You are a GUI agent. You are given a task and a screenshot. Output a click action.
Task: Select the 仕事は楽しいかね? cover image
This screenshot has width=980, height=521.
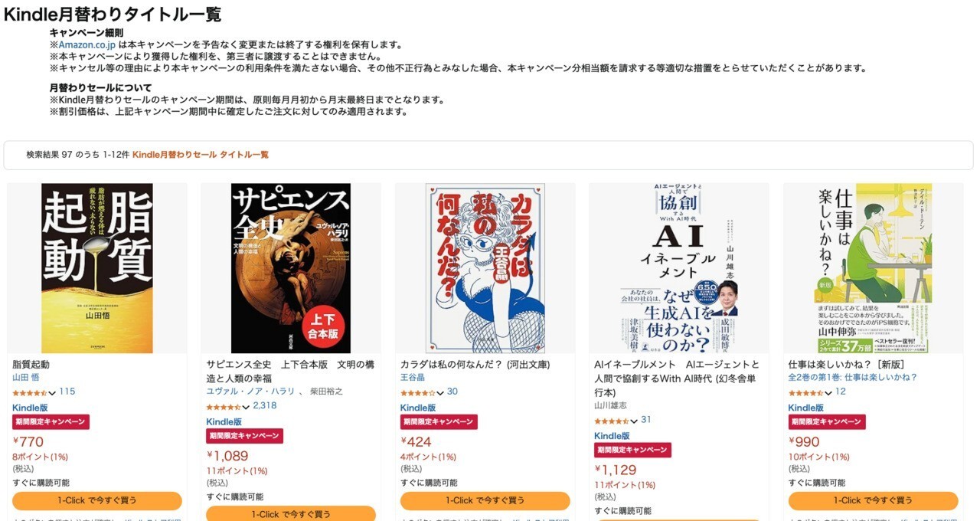873,268
